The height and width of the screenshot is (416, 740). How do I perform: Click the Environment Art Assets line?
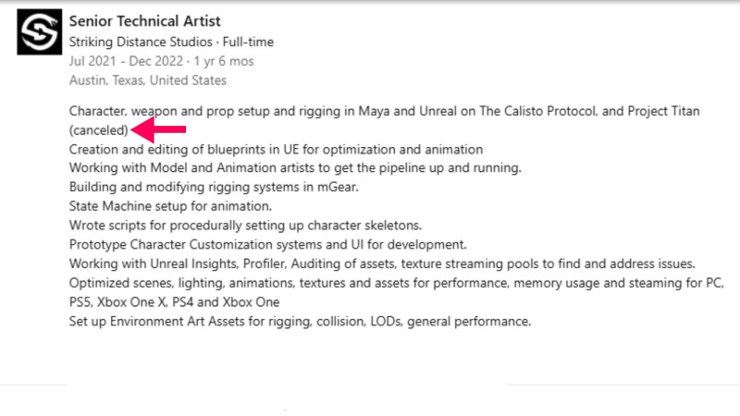(300, 321)
